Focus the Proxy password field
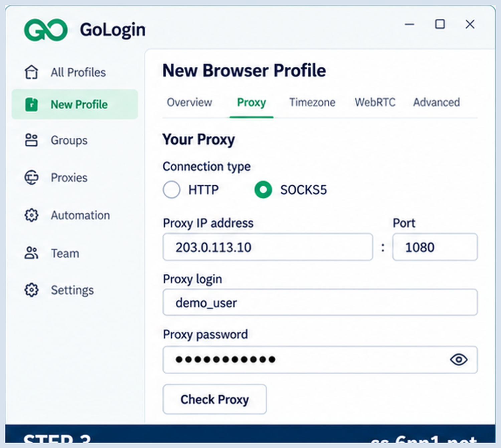501x448 pixels. [320, 359]
